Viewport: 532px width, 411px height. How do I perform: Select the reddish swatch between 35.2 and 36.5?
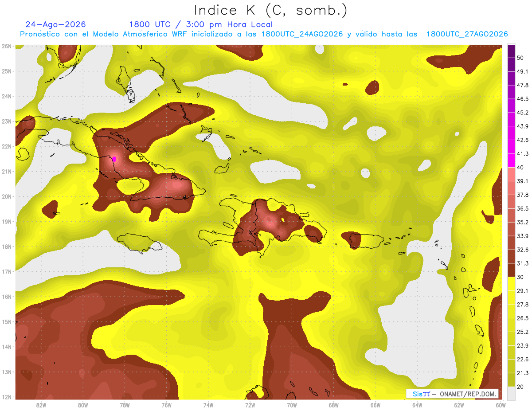point(511,215)
